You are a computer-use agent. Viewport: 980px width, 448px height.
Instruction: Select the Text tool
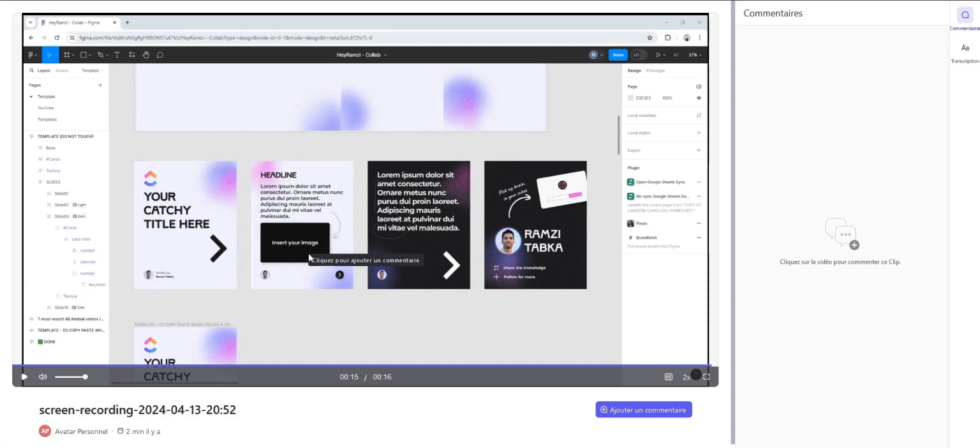117,54
